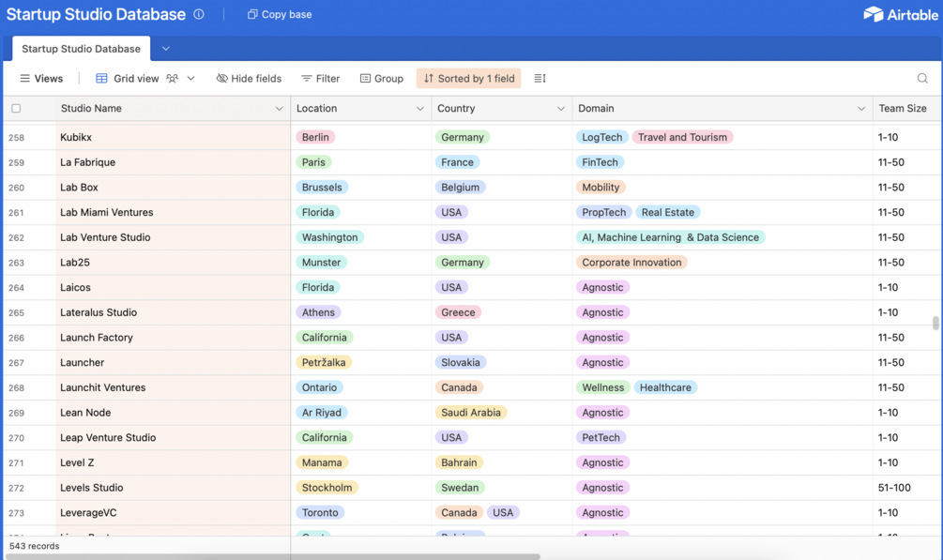Open the Domain column dropdown

861,108
